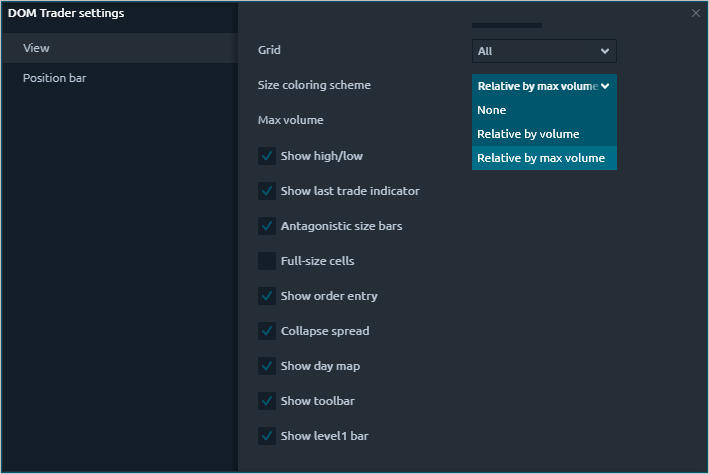Close the DOM Trader settings dialog
This screenshot has height=474, width=709.
(696, 13)
